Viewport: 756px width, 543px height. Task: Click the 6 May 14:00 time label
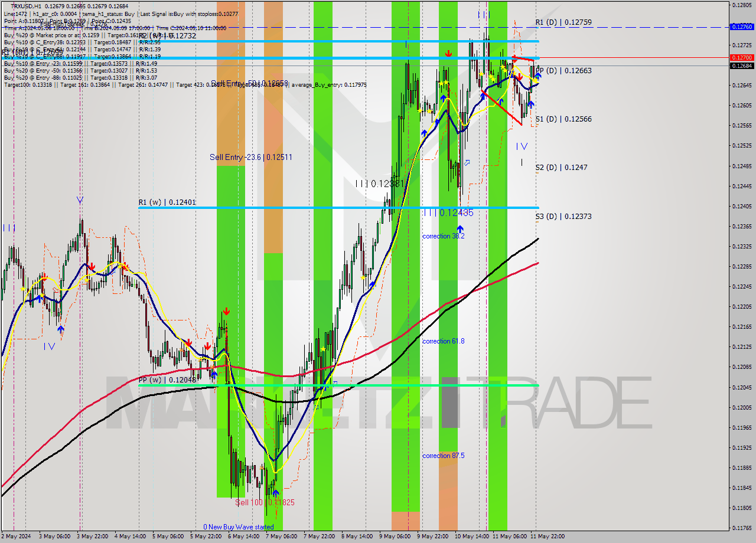[243, 537]
